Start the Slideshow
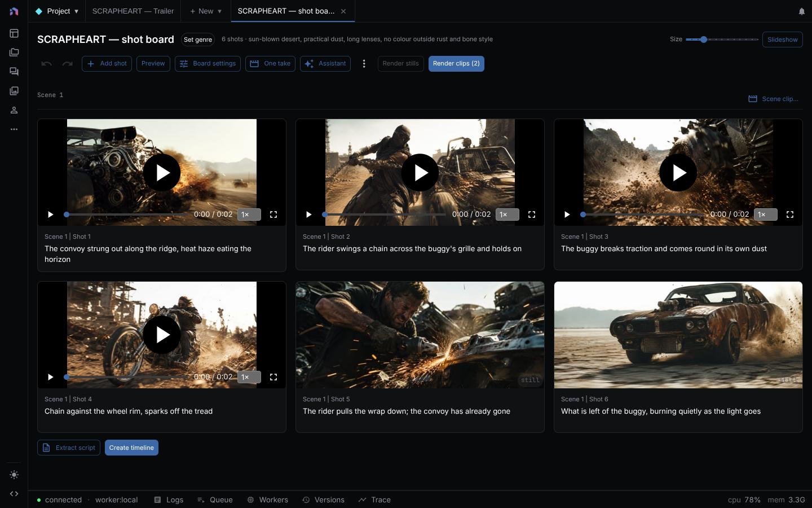 (x=783, y=40)
